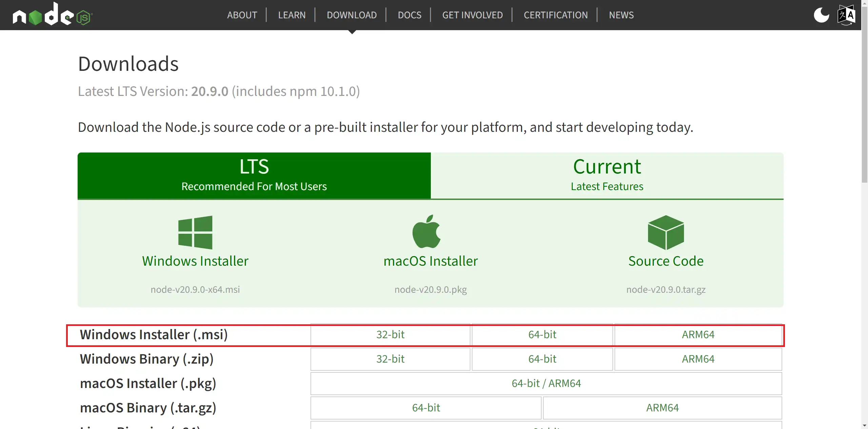Open the ABOUT menu item
This screenshot has height=429, width=868.
[x=242, y=15]
